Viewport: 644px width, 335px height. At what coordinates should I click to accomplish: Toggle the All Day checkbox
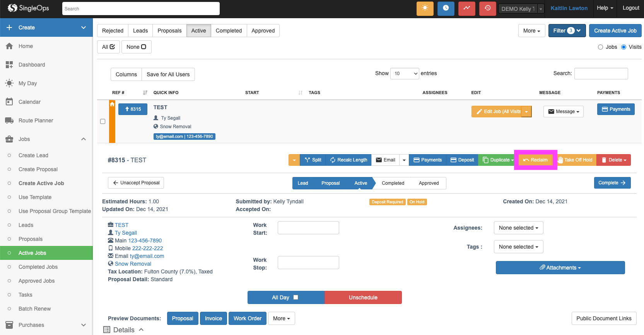click(296, 297)
